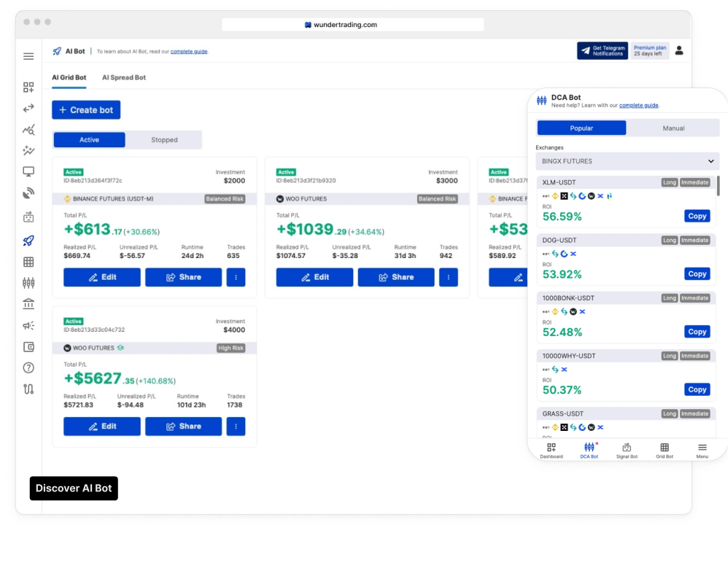The width and height of the screenshot is (728, 576).
Task: Copy the 10000WHY-USDT bot
Action: tap(697, 389)
